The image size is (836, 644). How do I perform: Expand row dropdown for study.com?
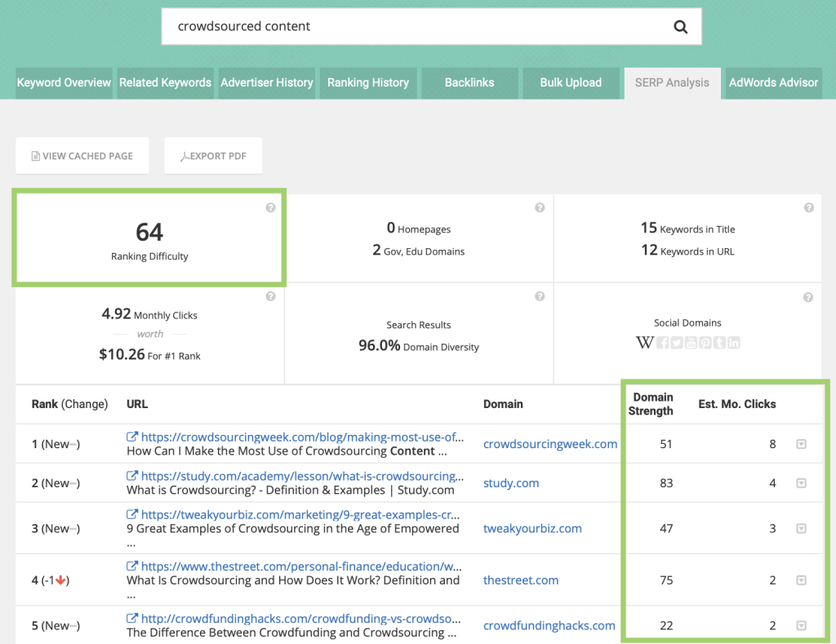[802, 483]
